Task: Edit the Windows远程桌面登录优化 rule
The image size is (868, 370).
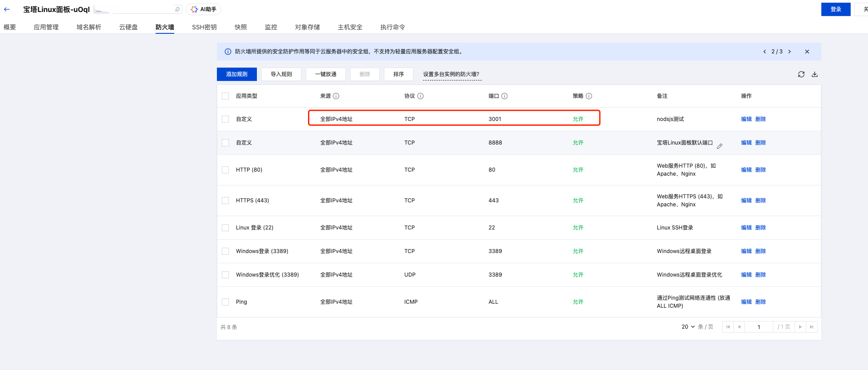Action: coord(746,275)
